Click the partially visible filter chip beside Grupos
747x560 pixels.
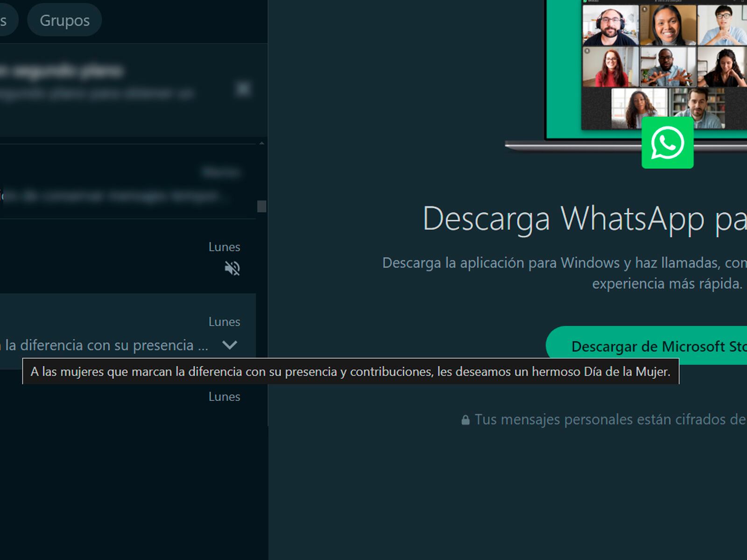pos(6,20)
